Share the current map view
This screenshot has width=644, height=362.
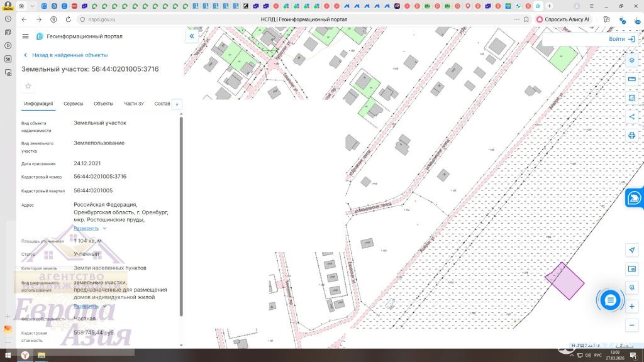coord(632,116)
